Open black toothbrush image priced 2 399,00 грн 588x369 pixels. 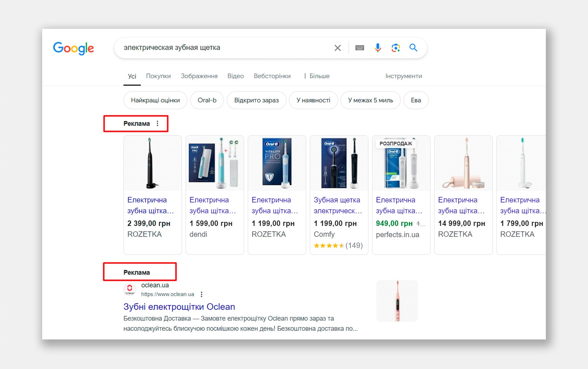pos(152,163)
